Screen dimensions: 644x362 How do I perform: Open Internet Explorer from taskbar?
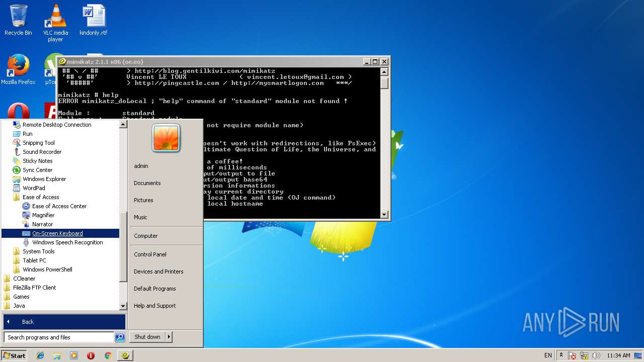coord(40,355)
